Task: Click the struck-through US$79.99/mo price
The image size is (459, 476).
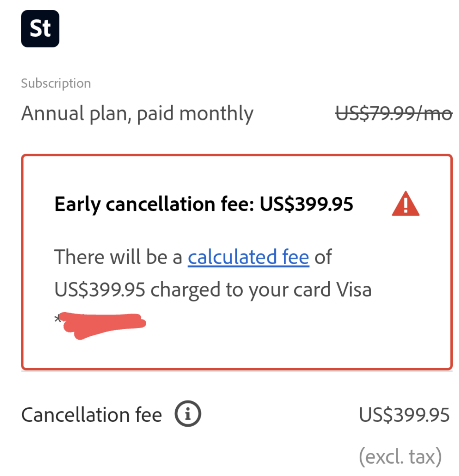Action: point(393,114)
